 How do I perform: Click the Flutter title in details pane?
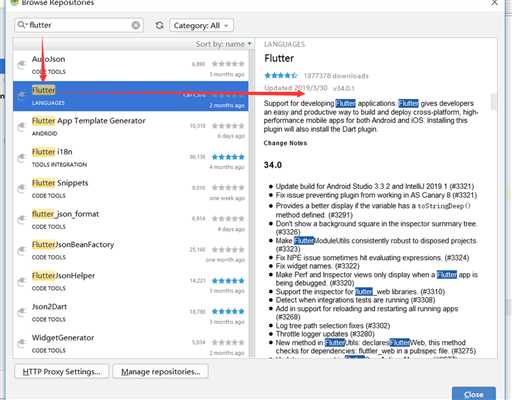279,58
